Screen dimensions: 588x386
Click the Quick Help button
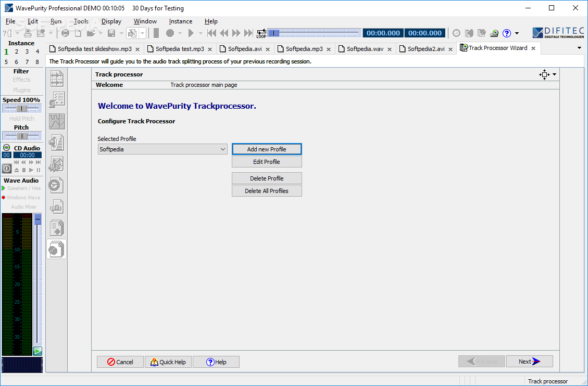tap(168, 362)
